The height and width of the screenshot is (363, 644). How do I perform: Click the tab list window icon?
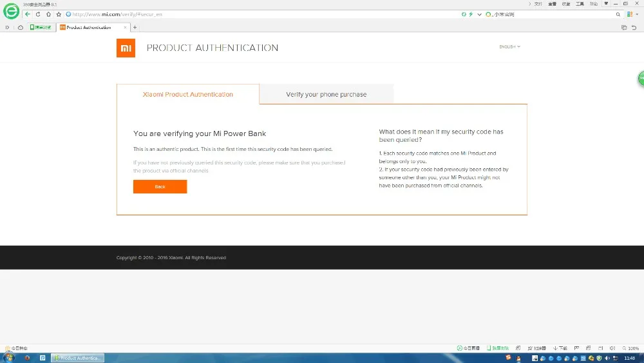pyautogui.click(x=624, y=28)
